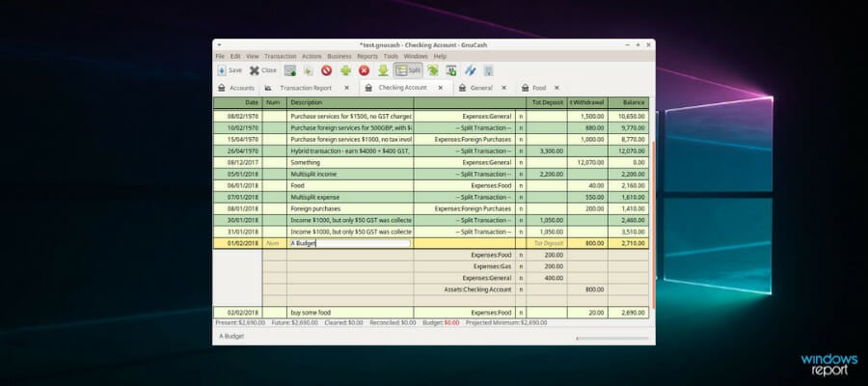The image size is (868, 386).
Task: Close the Transaction Report tab
Action: [x=346, y=88]
